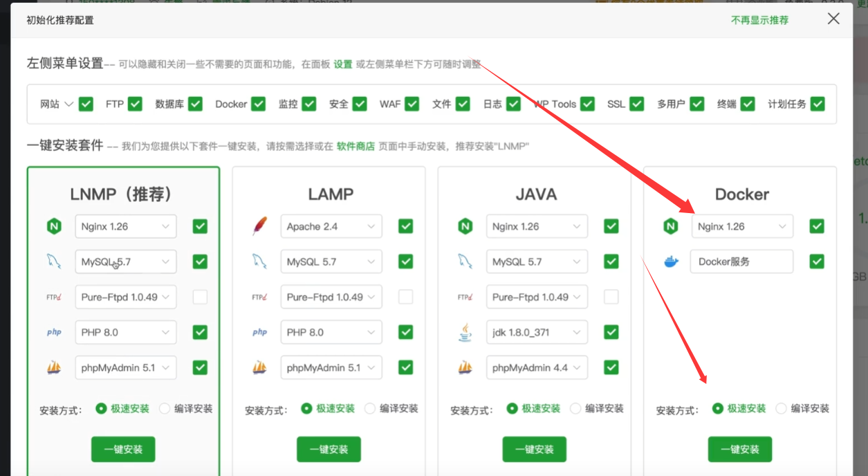This screenshot has width=868, height=476.
Task: Click the phpMyAdmin sailboat icon in JAVA card
Action: tap(465, 367)
